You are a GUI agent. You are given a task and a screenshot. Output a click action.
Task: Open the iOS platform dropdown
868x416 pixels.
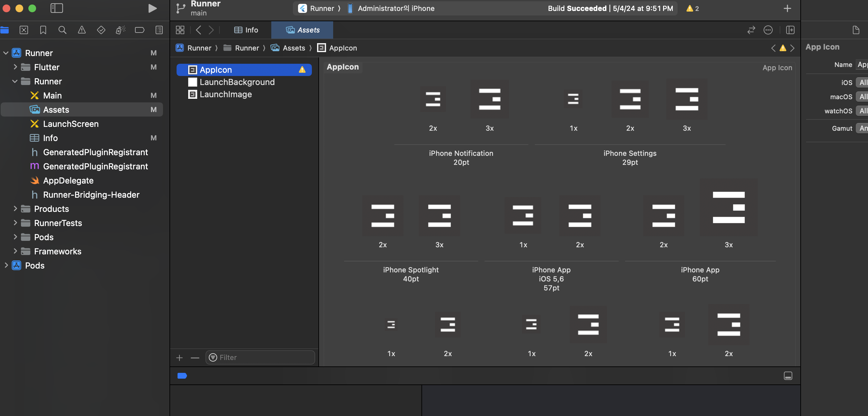point(862,82)
